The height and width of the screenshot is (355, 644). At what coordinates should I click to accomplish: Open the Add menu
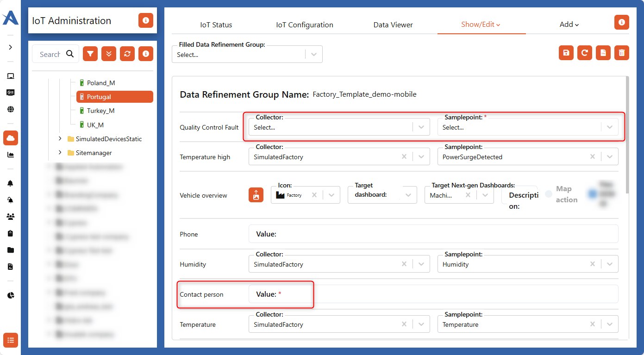[x=569, y=25]
